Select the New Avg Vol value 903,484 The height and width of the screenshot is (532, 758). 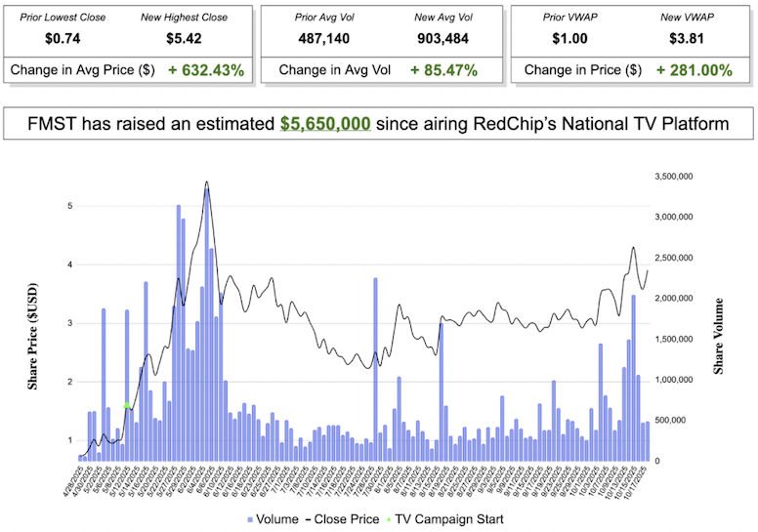tap(442, 39)
